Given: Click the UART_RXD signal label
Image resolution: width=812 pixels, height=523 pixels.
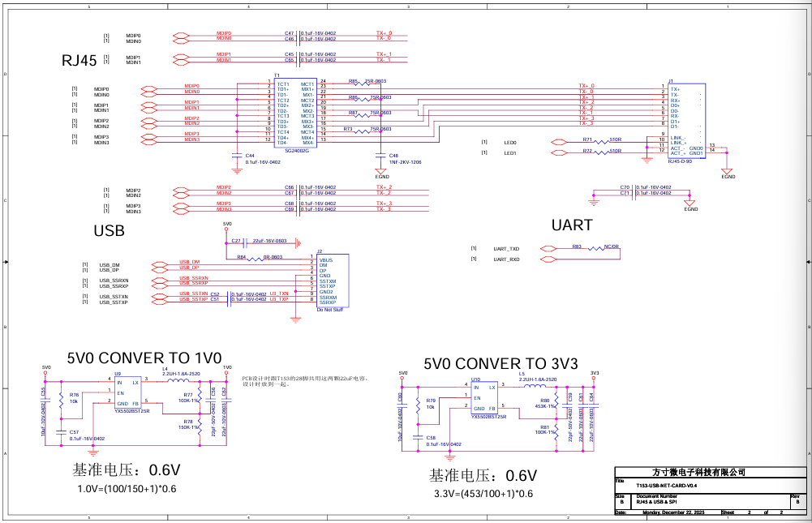Looking at the screenshot, I should click(x=506, y=259).
